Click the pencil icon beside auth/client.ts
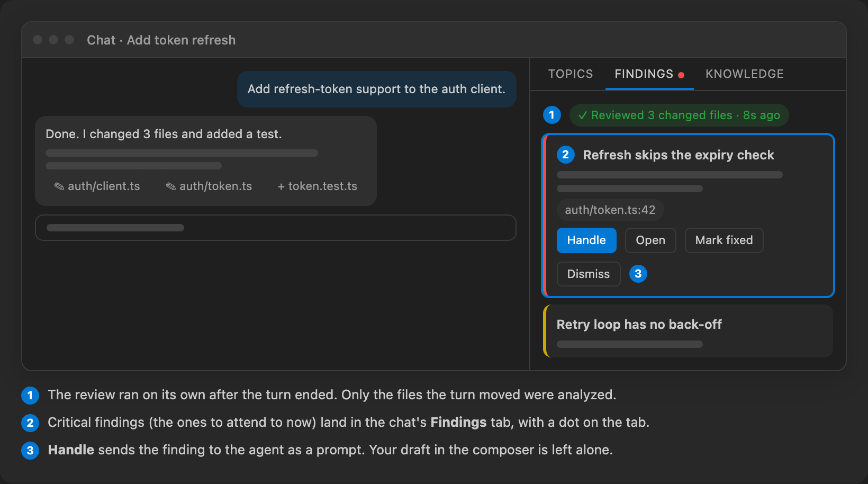 59,186
